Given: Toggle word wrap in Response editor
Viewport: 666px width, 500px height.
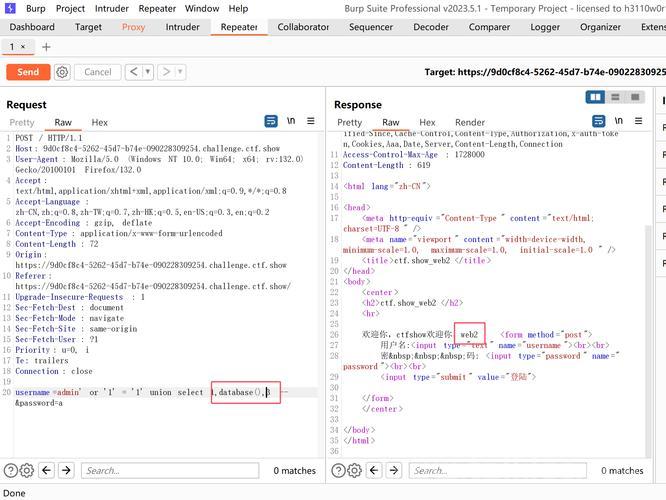Looking at the screenshot, I should coord(599,121).
